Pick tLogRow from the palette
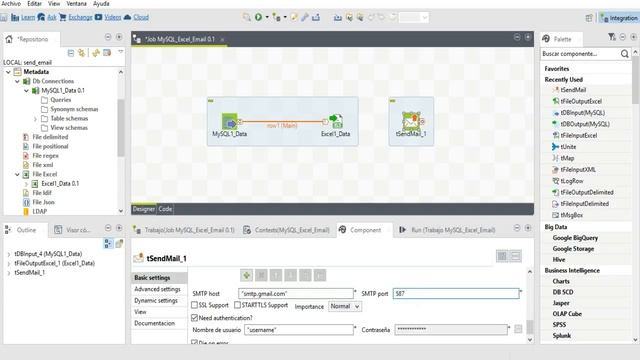Image resolution: width=640 pixels, height=360 pixels. [572, 181]
